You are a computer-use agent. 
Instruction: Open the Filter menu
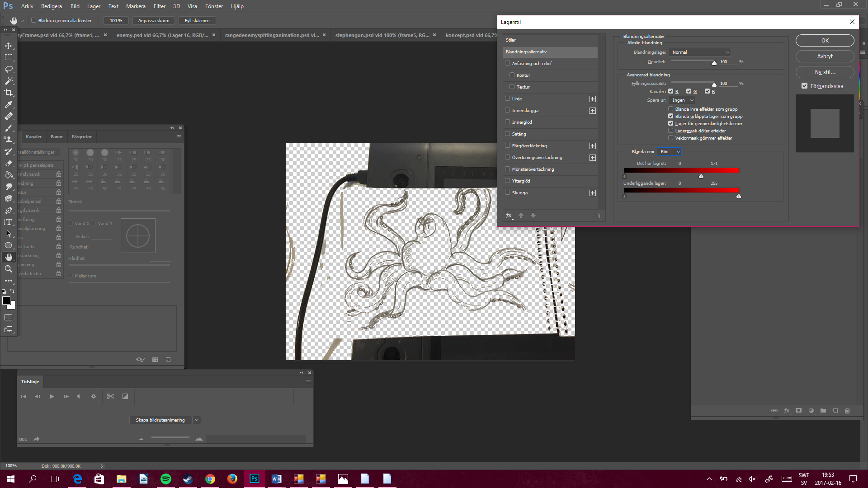pos(159,6)
